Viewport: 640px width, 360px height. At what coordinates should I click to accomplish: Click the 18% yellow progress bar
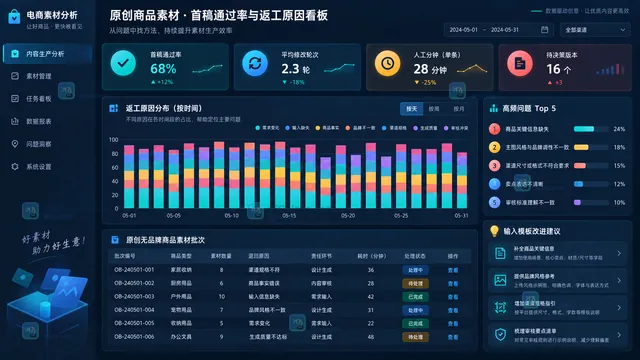(x=591, y=147)
